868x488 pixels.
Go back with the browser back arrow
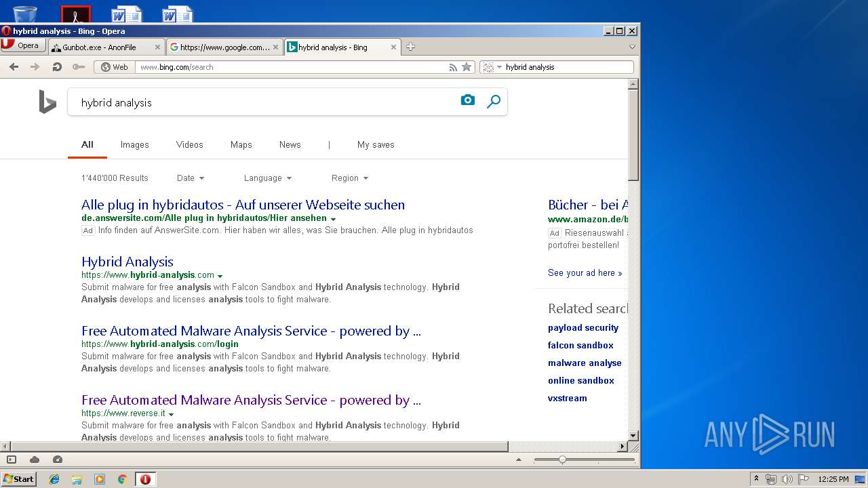(14, 67)
